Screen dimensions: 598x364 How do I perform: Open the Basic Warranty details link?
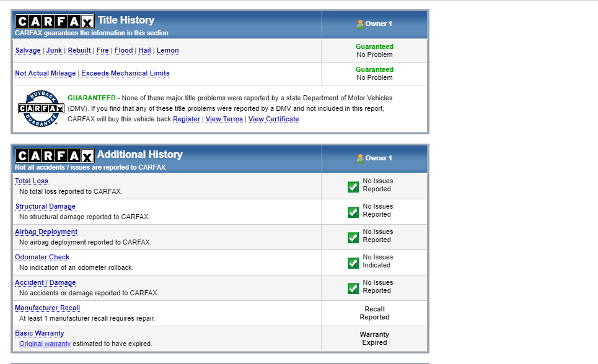point(40,333)
